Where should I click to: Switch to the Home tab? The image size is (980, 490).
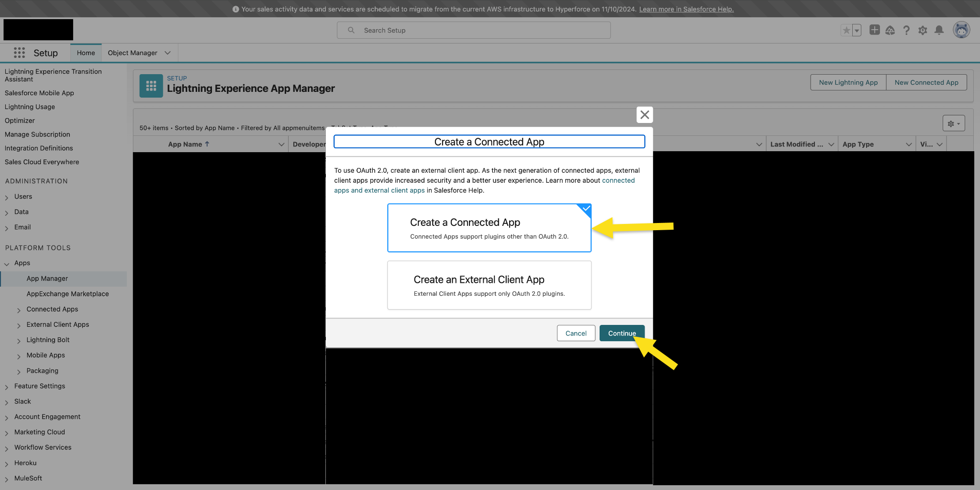coord(86,53)
